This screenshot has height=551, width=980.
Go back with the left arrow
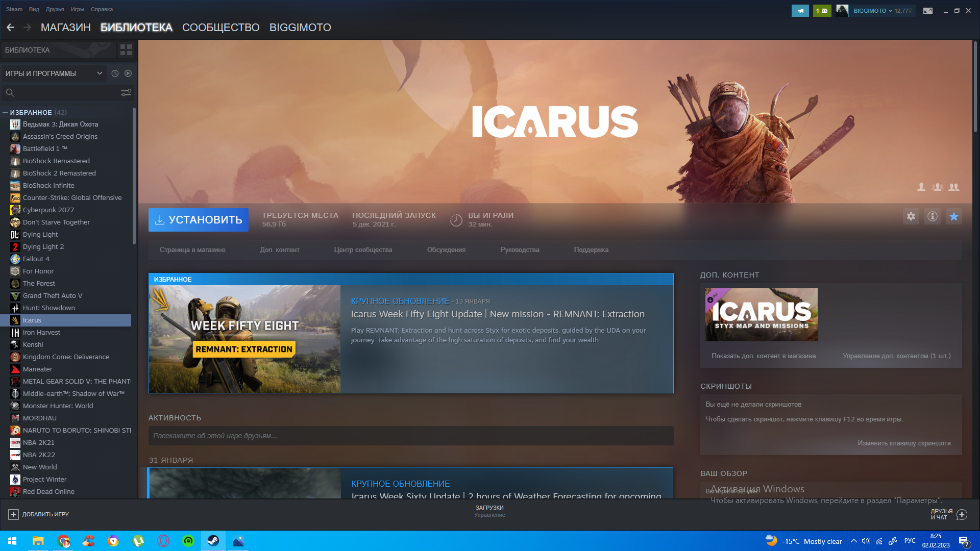click(10, 28)
